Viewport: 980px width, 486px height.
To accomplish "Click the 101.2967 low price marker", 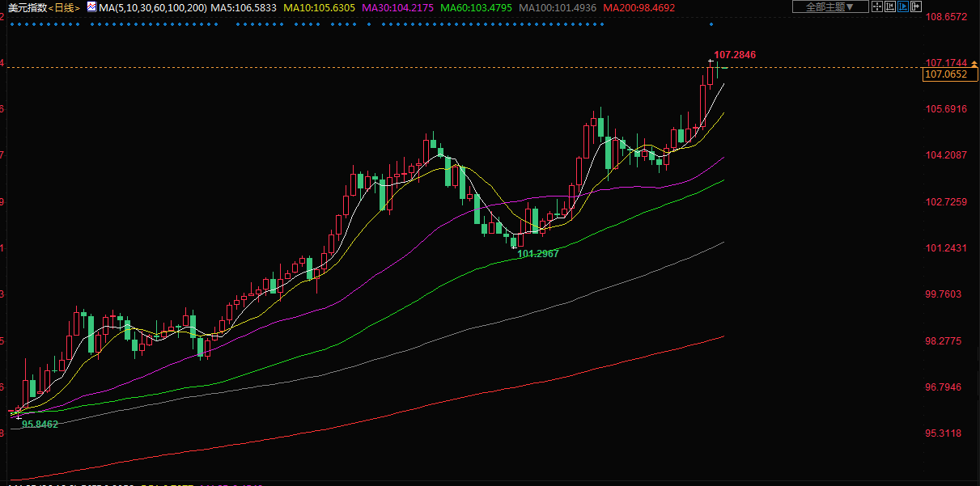I will coord(538,253).
